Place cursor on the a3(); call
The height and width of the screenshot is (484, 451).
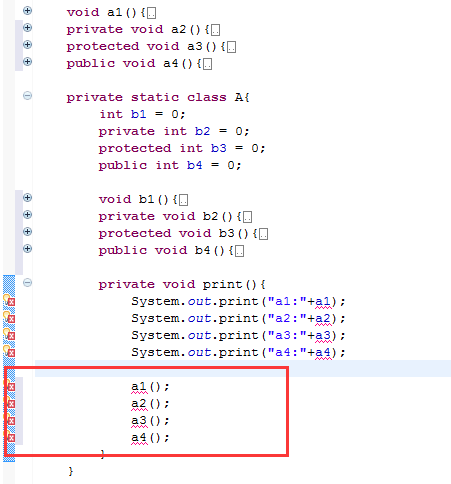[x=150, y=421]
